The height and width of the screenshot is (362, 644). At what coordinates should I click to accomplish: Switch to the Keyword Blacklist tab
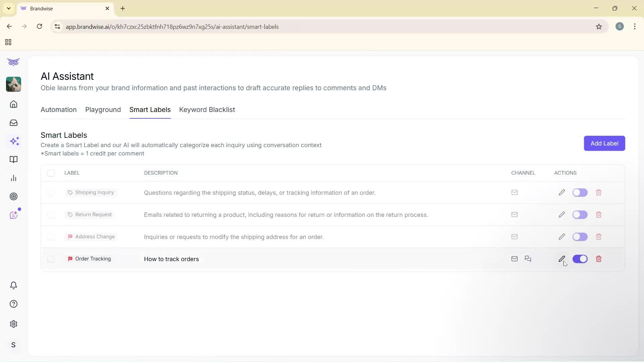(207, 110)
